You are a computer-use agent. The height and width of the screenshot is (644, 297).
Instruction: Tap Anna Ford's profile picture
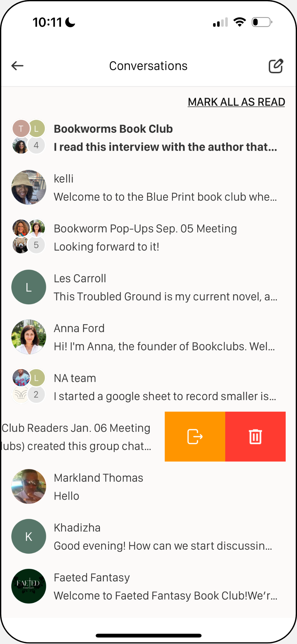(29, 337)
